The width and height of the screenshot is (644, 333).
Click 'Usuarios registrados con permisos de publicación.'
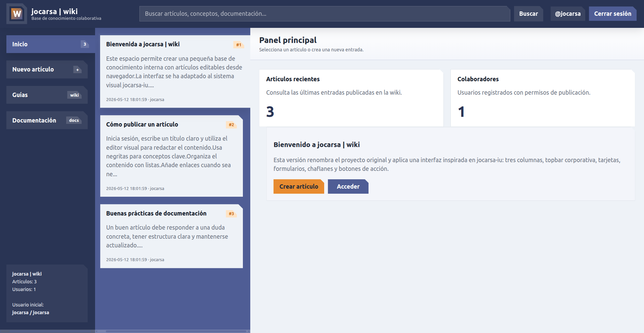[x=524, y=93]
